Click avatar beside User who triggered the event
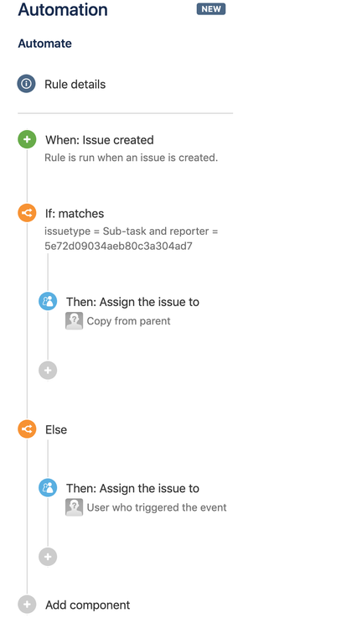The width and height of the screenshot is (357, 644). click(x=74, y=507)
